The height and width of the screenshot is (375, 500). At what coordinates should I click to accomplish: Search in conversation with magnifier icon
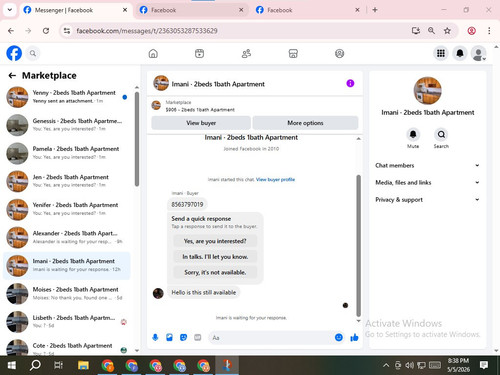tap(441, 134)
